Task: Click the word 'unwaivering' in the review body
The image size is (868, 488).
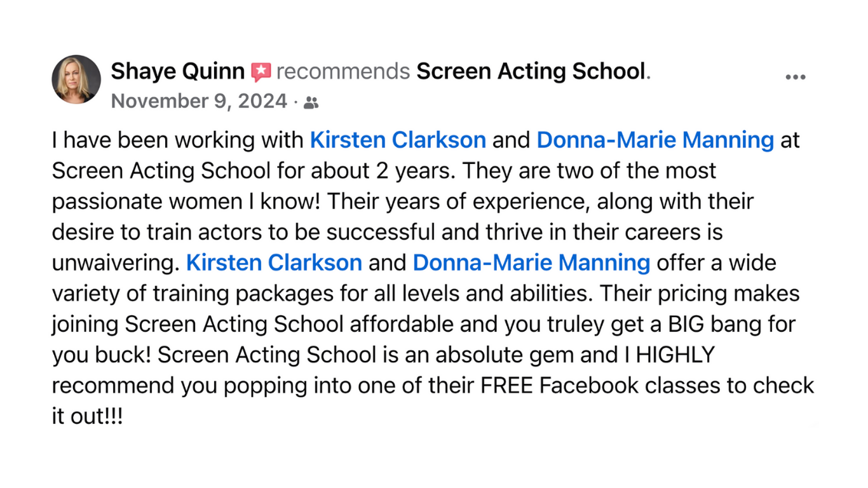Action: click(x=116, y=263)
